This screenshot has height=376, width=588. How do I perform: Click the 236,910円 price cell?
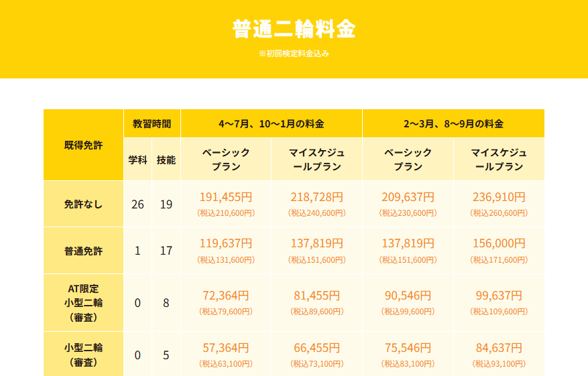[498, 198]
